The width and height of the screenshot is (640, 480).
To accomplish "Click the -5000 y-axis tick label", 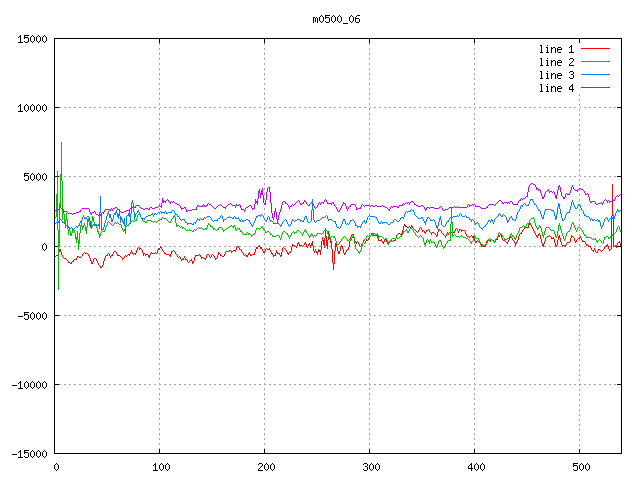I will click(x=32, y=316).
